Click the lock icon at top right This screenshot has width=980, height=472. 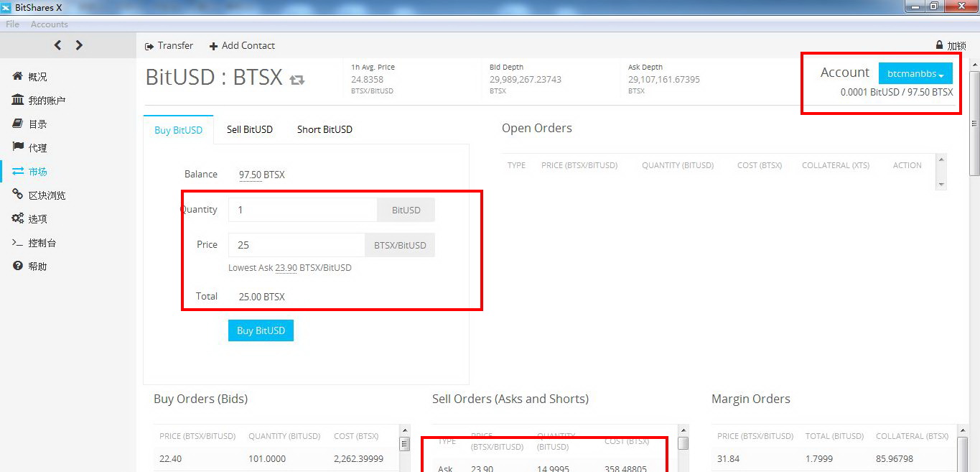point(940,45)
